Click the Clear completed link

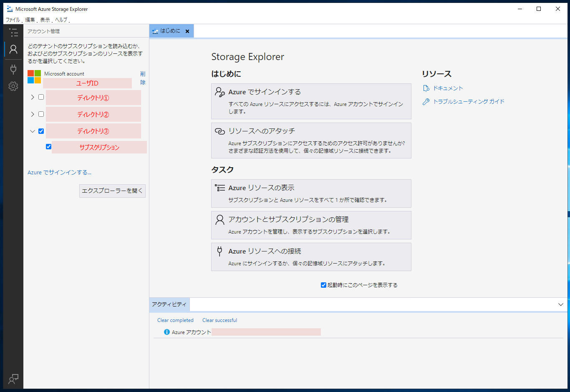[x=175, y=320]
